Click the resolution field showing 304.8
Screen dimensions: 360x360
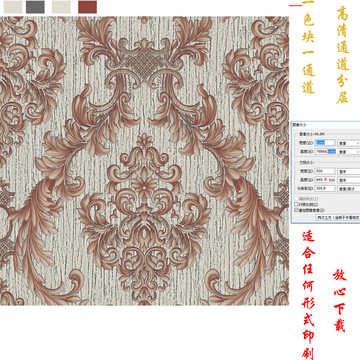pos(325,188)
